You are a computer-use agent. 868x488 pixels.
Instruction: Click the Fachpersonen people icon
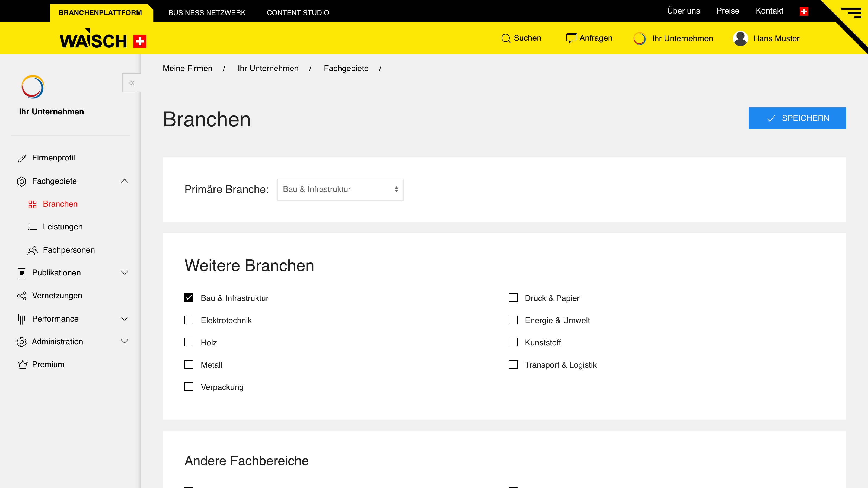[32, 251]
